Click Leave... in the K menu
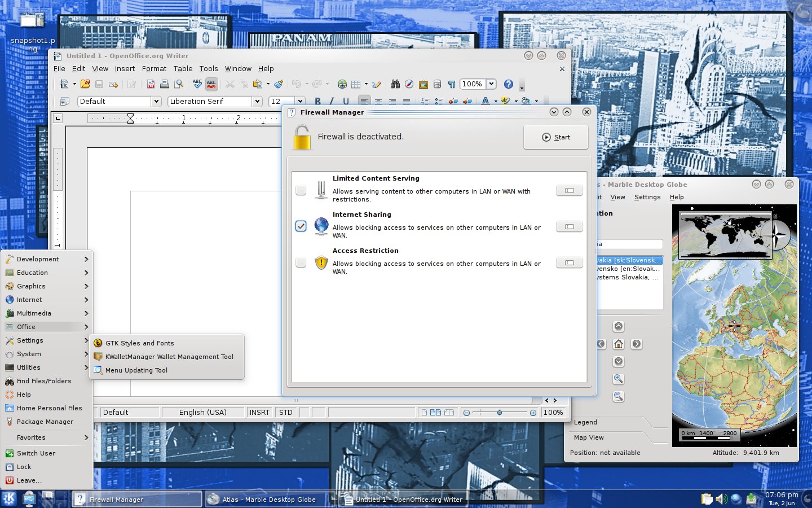 pyautogui.click(x=47, y=480)
